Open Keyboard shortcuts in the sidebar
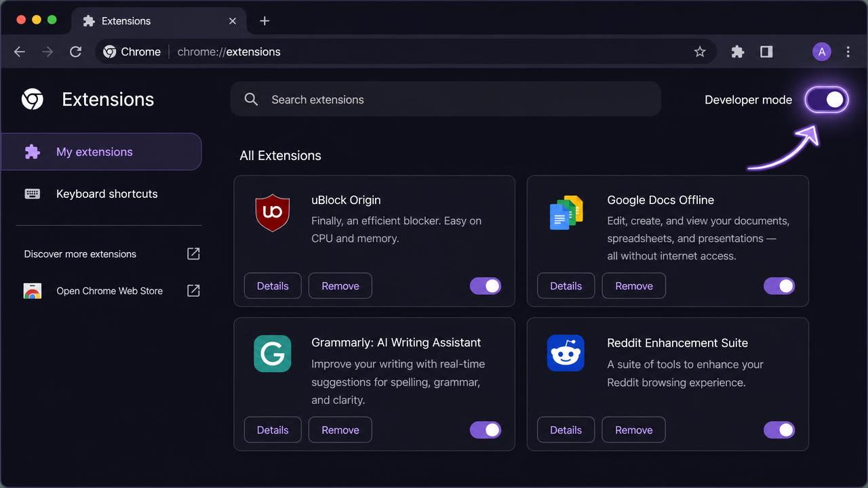Image resolution: width=868 pixels, height=488 pixels. 102,194
